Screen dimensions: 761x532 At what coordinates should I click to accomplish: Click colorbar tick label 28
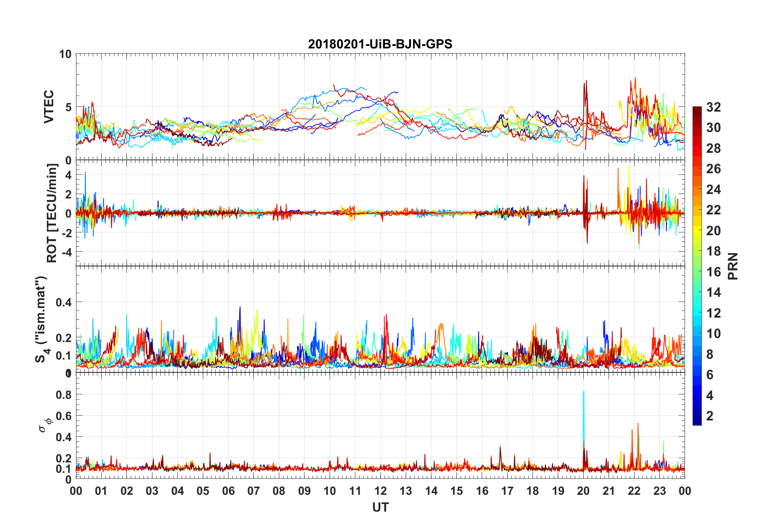coord(713,148)
